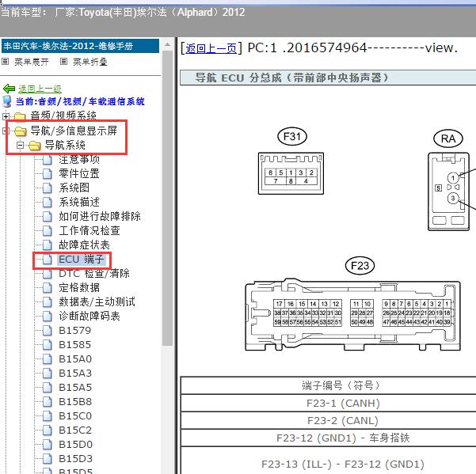The width and height of the screenshot is (476, 474).
Task: Click the page icon next to 诊断故障码表
Action: click(47, 317)
